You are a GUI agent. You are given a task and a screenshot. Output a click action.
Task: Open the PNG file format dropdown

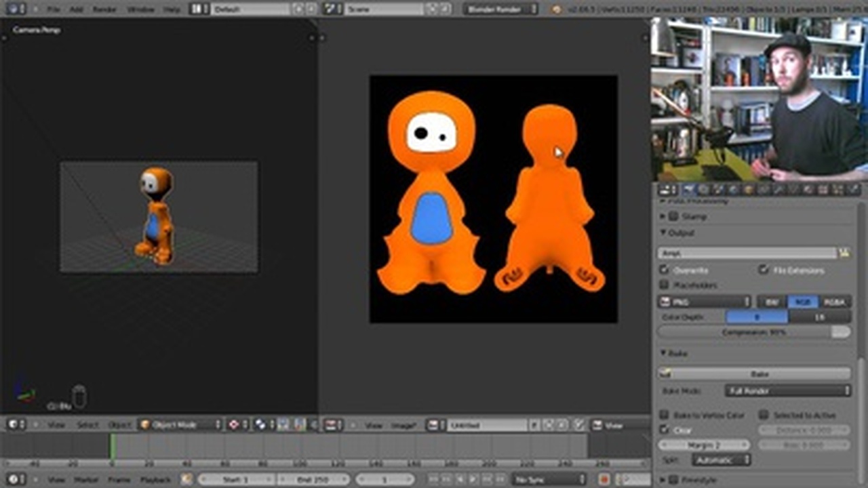pyautogui.click(x=704, y=302)
